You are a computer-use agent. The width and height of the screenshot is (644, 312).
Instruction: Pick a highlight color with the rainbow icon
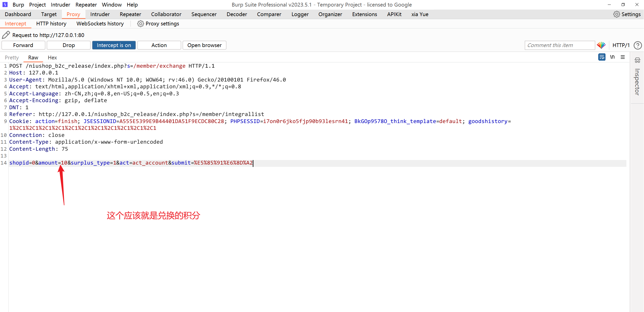point(601,45)
